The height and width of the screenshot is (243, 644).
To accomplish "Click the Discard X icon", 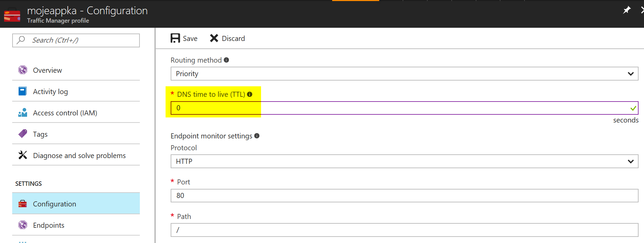I will [214, 38].
